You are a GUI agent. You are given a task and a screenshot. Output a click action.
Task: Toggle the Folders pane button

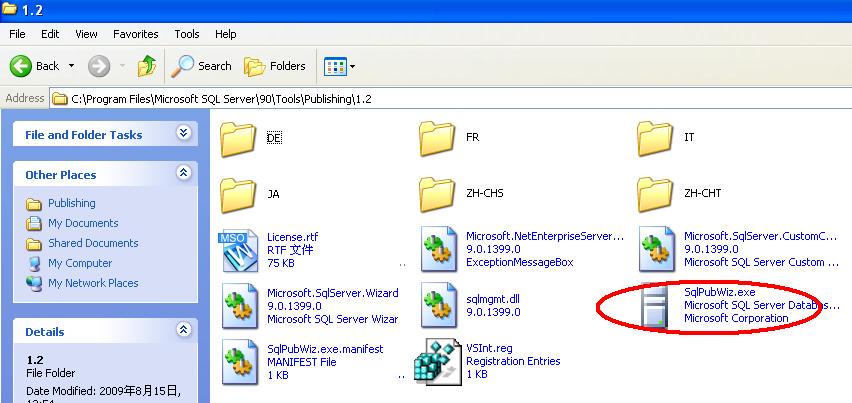click(275, 66)
